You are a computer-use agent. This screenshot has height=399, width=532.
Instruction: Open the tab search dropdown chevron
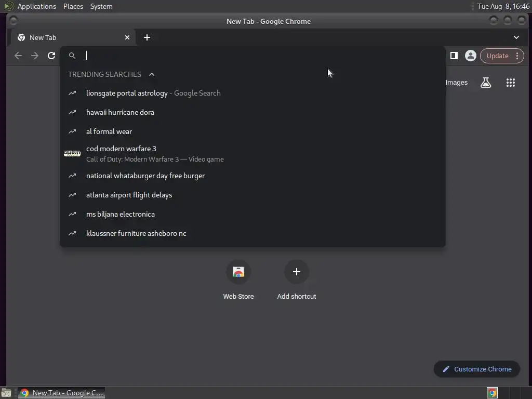[516, 37]
